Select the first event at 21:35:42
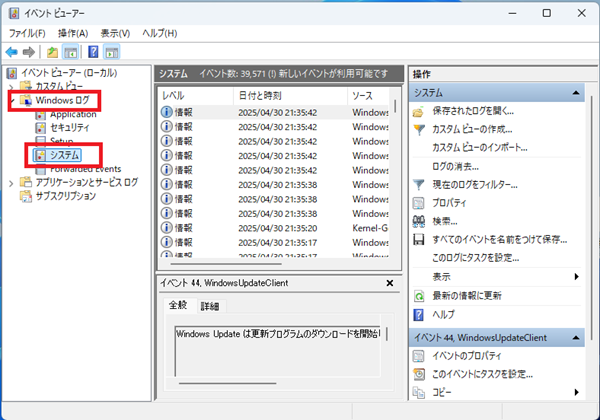 pos(274,112)
